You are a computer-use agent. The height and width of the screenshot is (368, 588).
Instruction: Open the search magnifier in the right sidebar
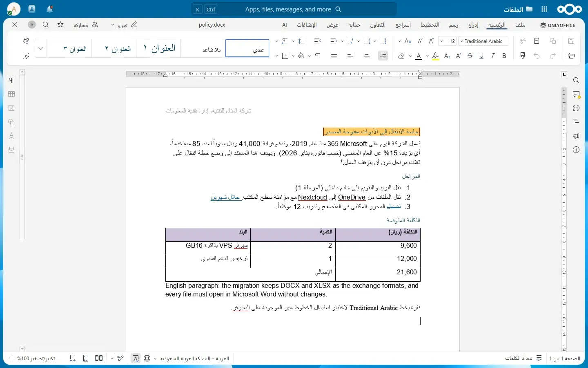(x=576, y=81)
